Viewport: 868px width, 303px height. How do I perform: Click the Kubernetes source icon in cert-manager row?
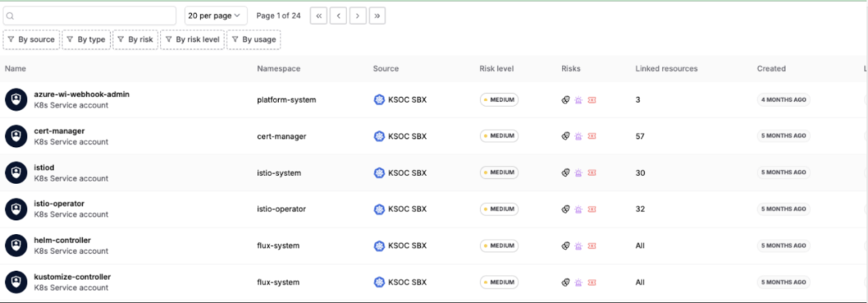point(379,137)
